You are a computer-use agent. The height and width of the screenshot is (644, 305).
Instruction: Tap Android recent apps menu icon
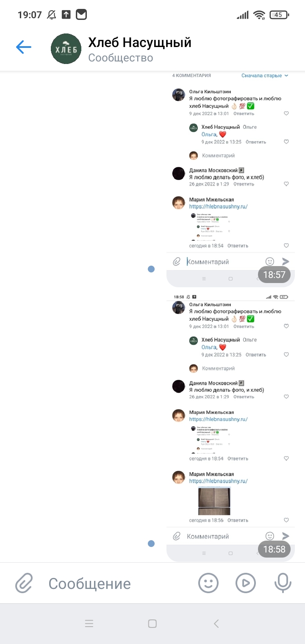[89, 623]
